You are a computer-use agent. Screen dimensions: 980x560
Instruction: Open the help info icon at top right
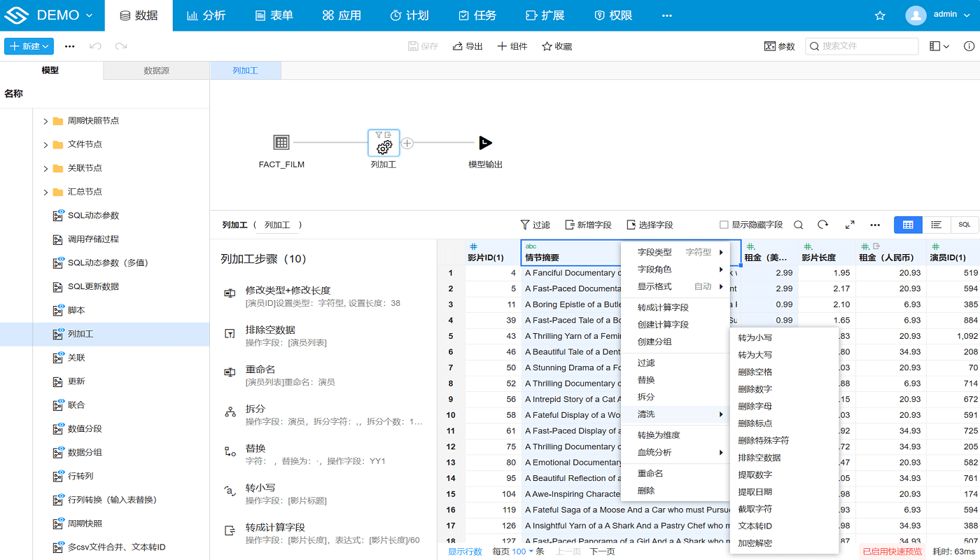[x=969, y=46]
